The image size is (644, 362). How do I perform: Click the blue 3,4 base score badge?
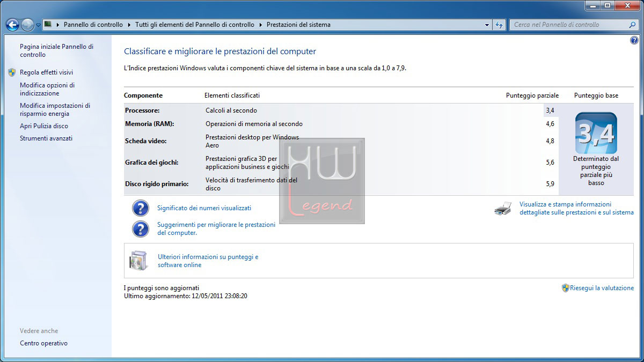[596, 133]
